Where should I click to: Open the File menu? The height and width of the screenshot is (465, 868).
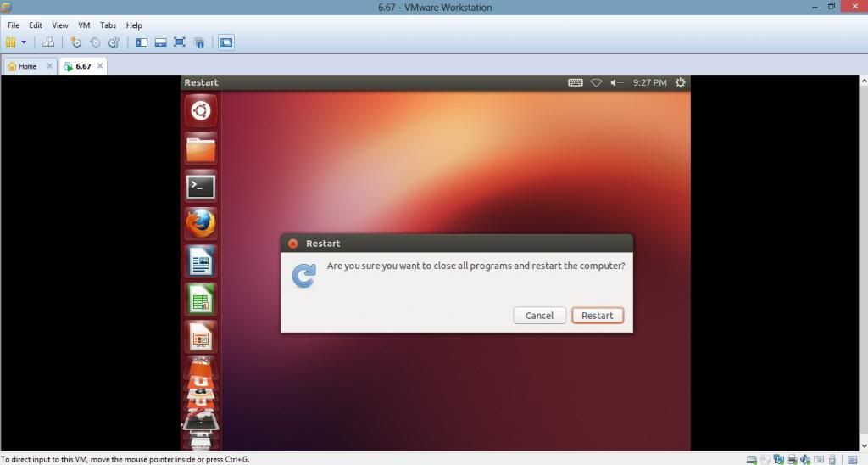pyautogui.click(x=14, y=25)
